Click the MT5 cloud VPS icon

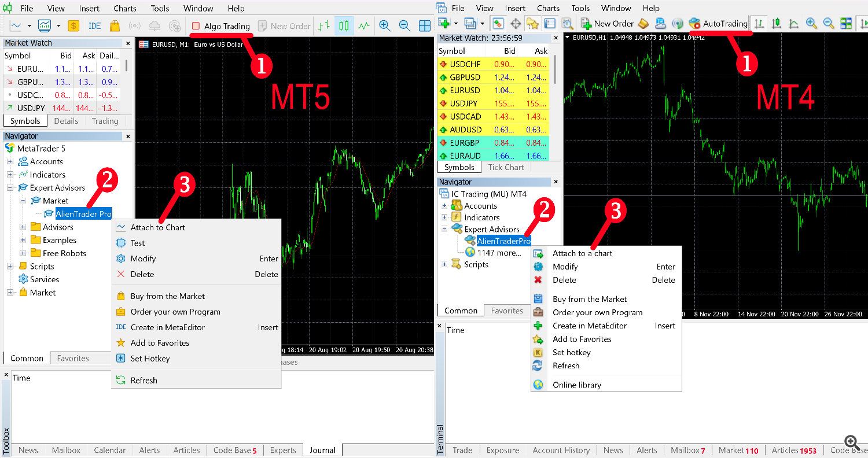[x=155, y=26]
